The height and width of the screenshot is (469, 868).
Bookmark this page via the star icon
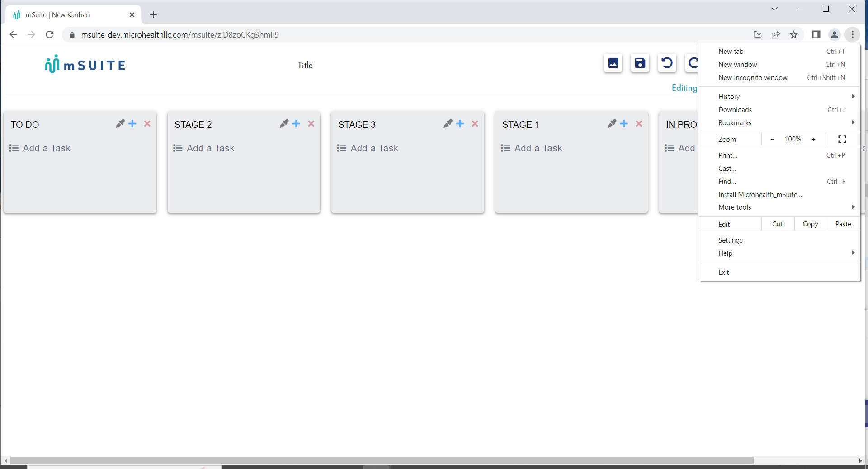pyautogui.click(x=794, y=34)
